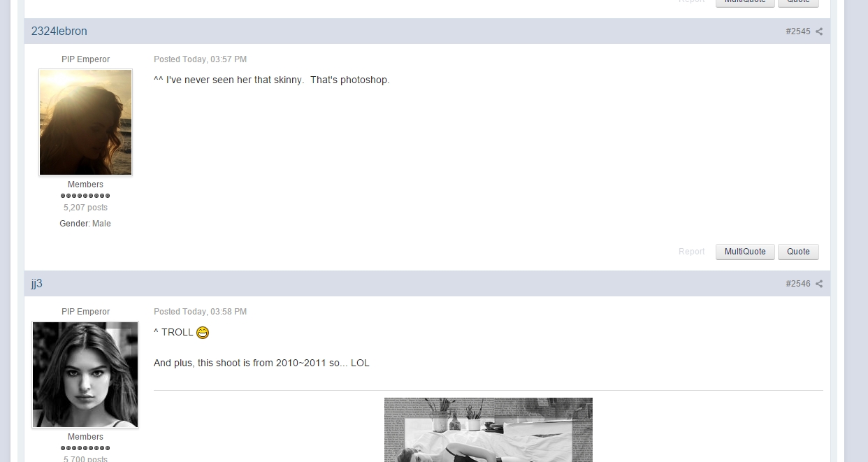Toggle the top partially visible MultiQuote button

[x=745, y=3]
